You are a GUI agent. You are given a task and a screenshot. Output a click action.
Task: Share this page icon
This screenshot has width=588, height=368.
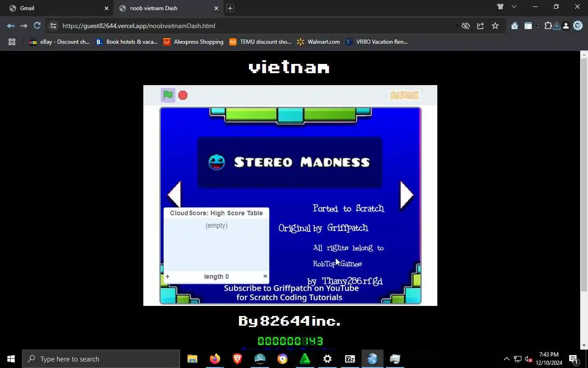tap(481, 26)
